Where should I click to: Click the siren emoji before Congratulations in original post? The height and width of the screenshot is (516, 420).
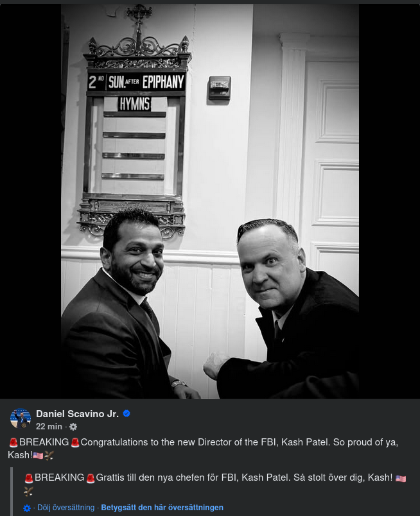pyautogui.click(x=75, y=443)
